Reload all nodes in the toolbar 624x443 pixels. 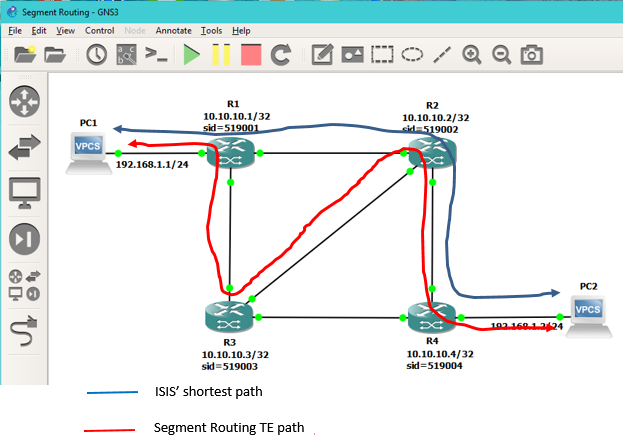(281, 54)
